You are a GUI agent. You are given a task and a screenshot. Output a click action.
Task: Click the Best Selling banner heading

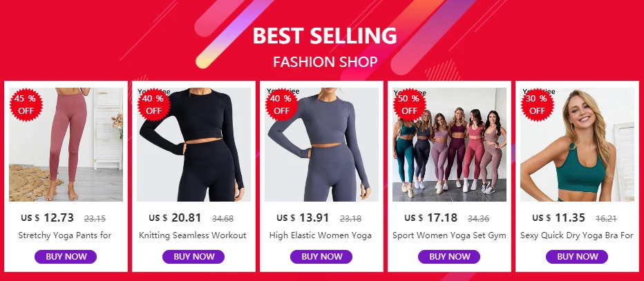pos(325,36)
